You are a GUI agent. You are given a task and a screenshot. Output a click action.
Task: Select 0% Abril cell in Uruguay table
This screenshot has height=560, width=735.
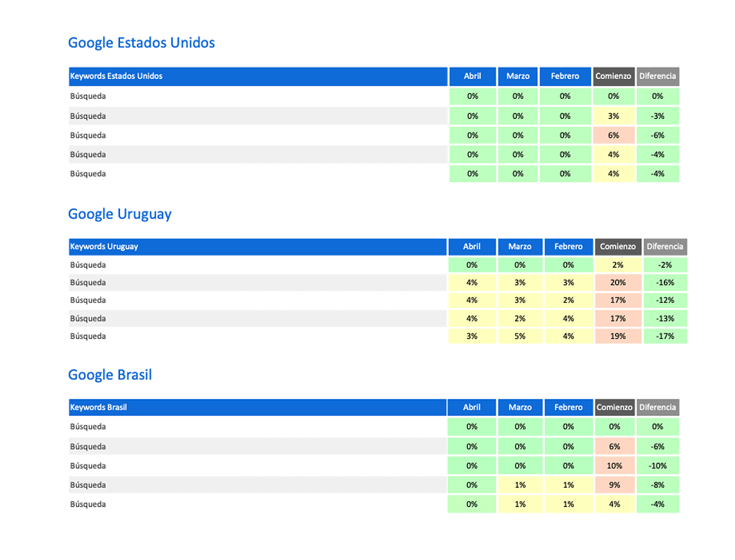(472, 265)
